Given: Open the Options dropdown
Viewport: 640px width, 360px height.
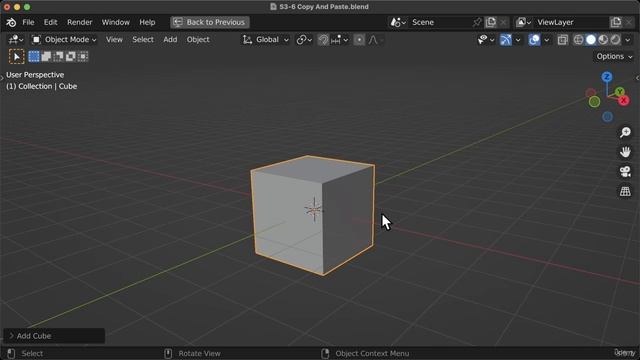Looking at the screenshot, I should click(x=614, y=56).
